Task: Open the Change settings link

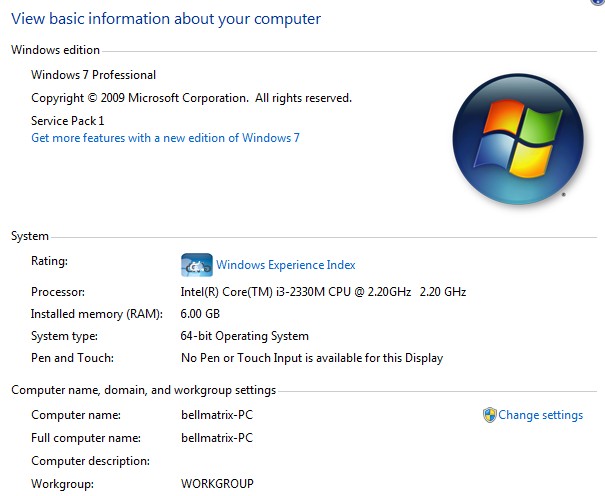Action: (540, 415)
